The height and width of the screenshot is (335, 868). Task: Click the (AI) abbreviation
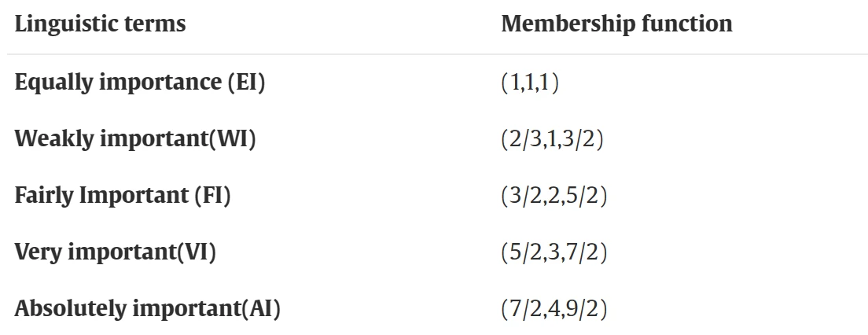pos(259,309)
